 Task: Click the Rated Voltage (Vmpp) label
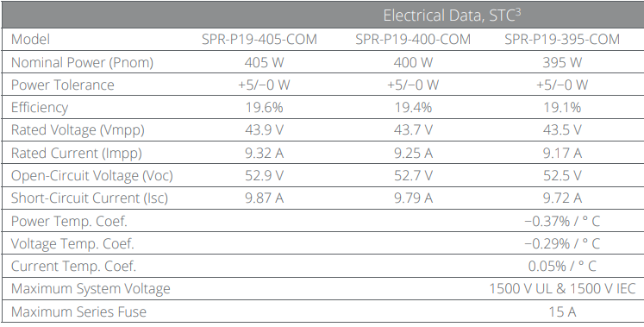(78, 129)
